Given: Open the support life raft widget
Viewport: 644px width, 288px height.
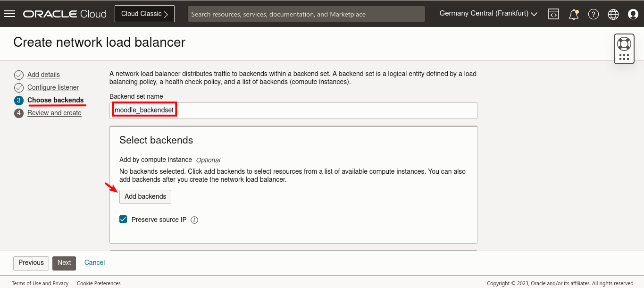Looking at the screenshot, I should 624,43.
